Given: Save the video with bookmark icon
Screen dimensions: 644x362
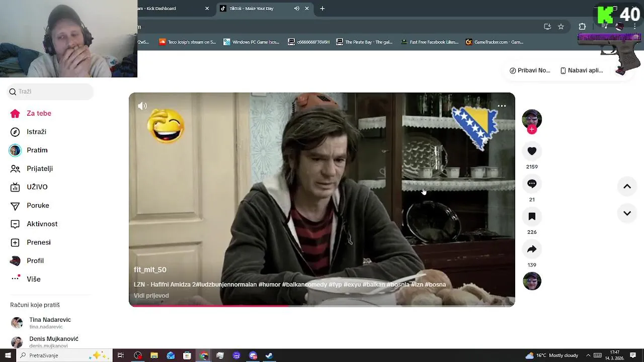Looking at the screenshot, I should [532, 216].
